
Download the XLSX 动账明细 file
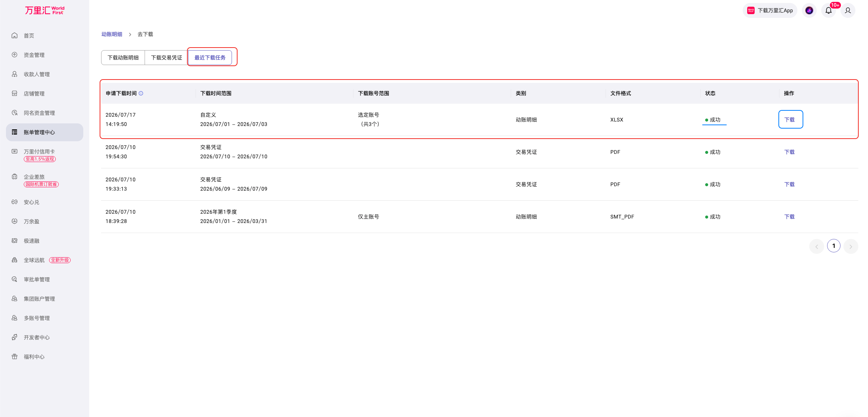tap(790, 119)
